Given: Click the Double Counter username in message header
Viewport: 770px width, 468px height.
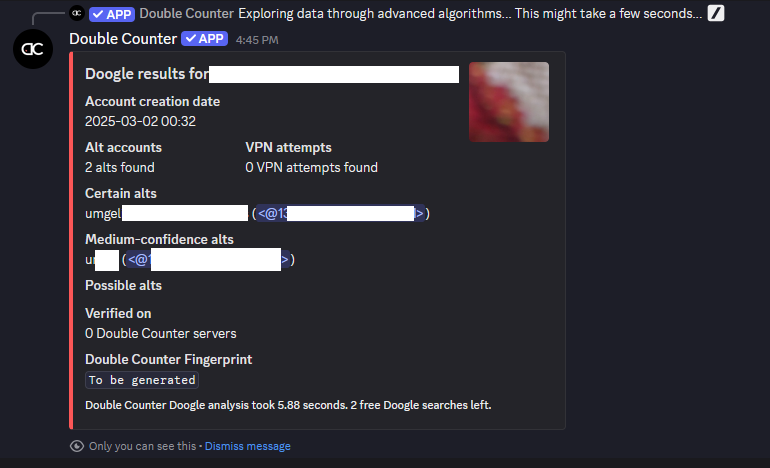Looking at the screenshot, I should pos(123,39).
